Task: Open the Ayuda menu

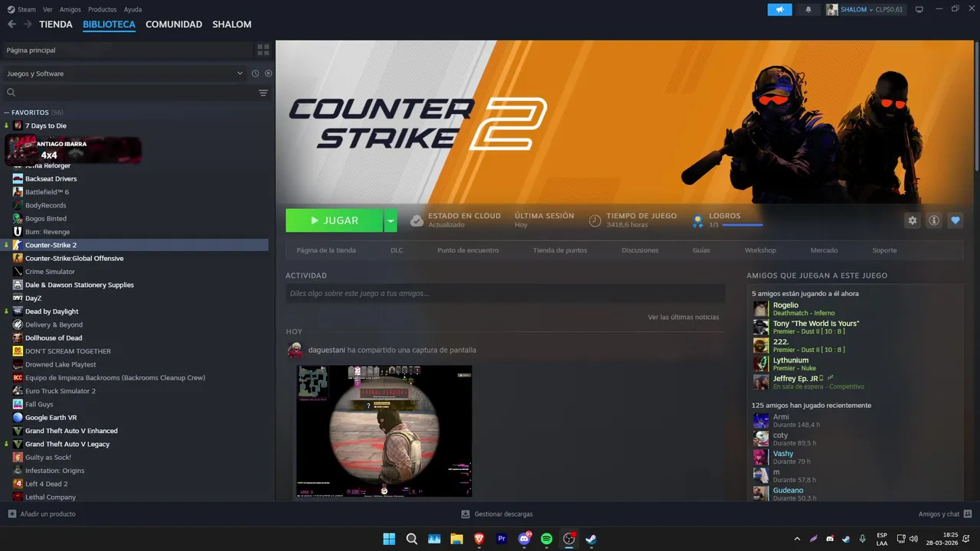Action: pyautogui.click(x=132, y=9)
